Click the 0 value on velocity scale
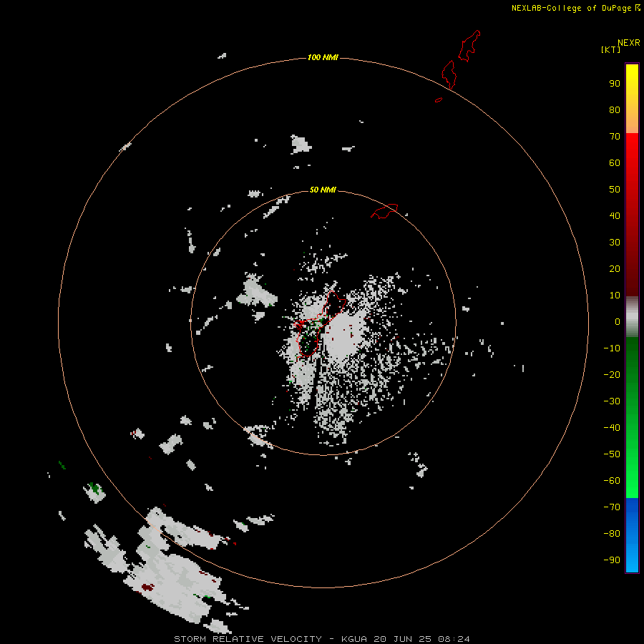 (x=618, y=321)
